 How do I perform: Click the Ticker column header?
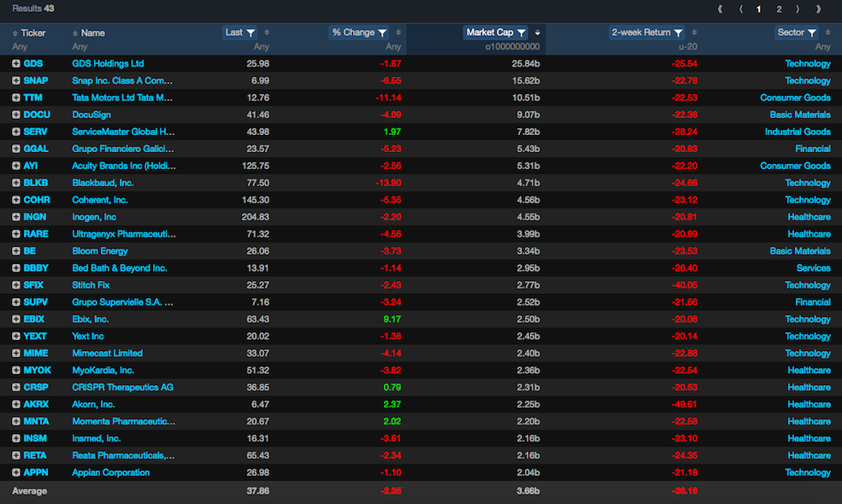(x=33, y=33)
